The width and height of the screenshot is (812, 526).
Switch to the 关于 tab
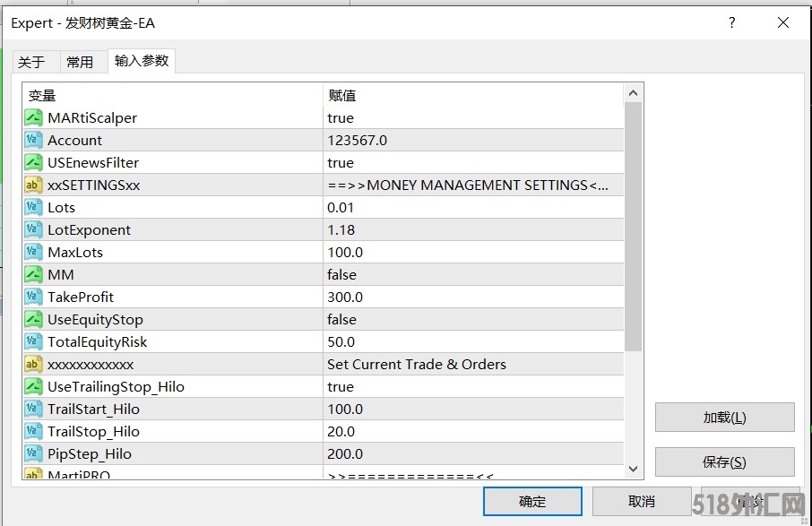point(31,62)
